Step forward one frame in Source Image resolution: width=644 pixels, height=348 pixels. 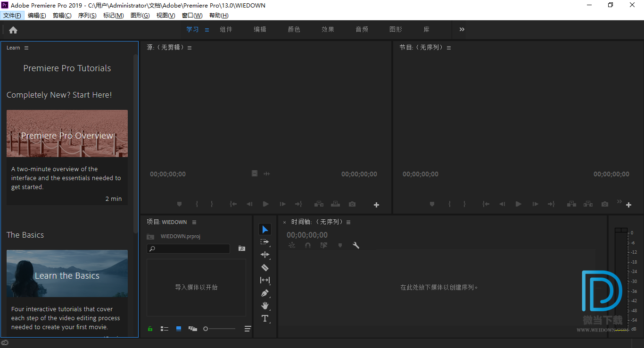tap(283, 204)
